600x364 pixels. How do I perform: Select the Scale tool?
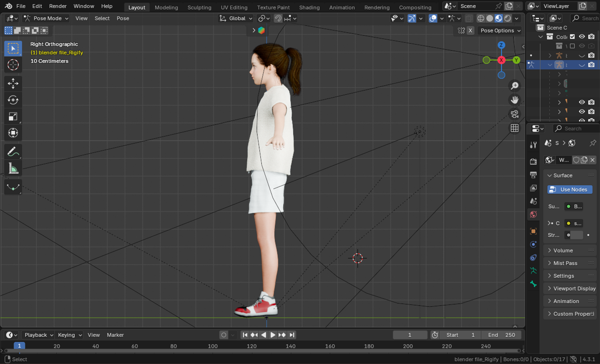pos(13,116)
